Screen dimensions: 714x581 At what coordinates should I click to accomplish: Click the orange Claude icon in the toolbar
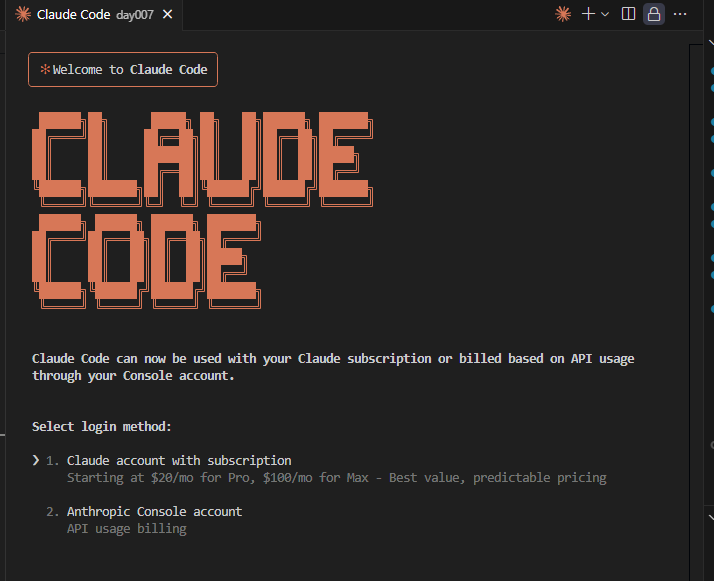pos(563,14)
